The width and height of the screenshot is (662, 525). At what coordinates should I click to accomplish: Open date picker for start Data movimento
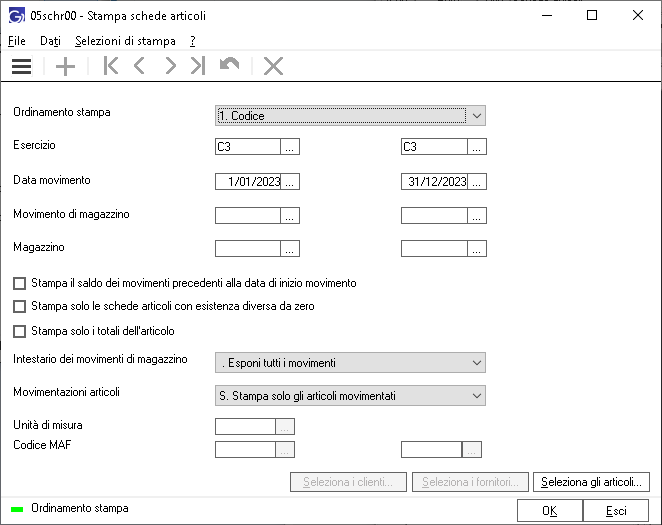pyautogui.click(x=290, y=181)
